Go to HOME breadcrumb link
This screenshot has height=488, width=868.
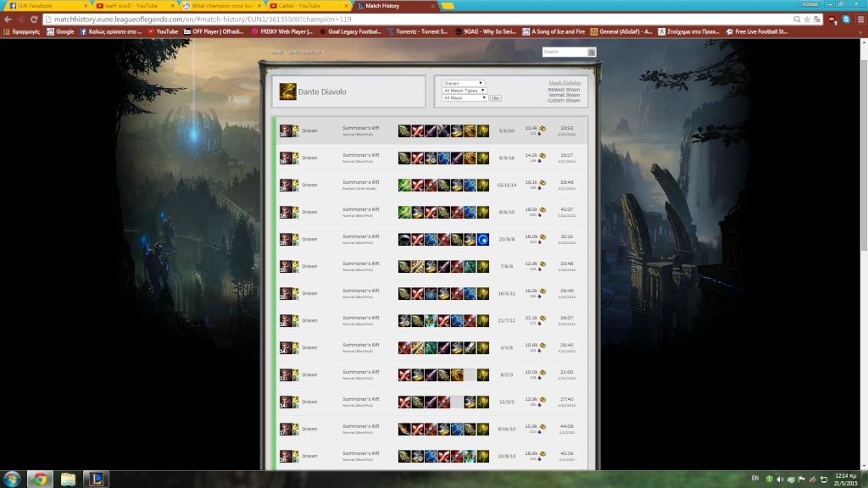[277, 52]
